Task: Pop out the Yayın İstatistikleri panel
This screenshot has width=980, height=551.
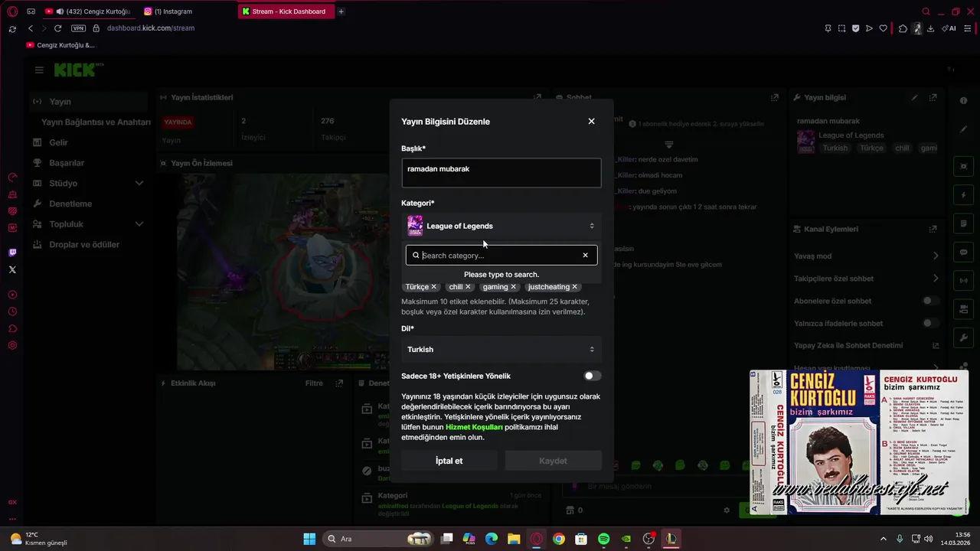Action: pos(537,98)
